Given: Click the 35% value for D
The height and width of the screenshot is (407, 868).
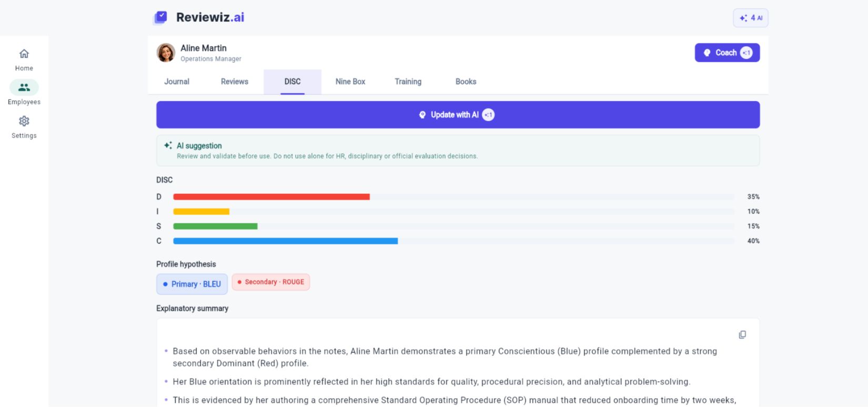Looking at the screenshot, I should tap(753, 197).
